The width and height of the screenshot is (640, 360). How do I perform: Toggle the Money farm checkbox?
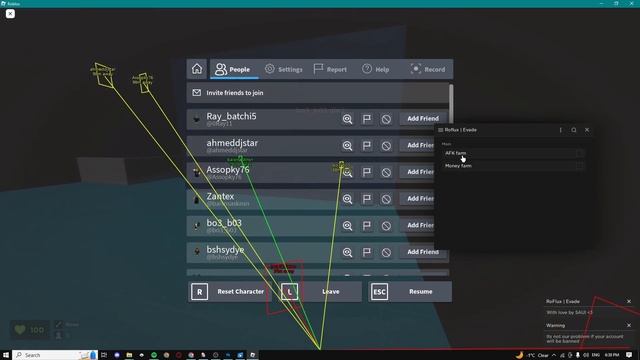[x=580, y=166]
